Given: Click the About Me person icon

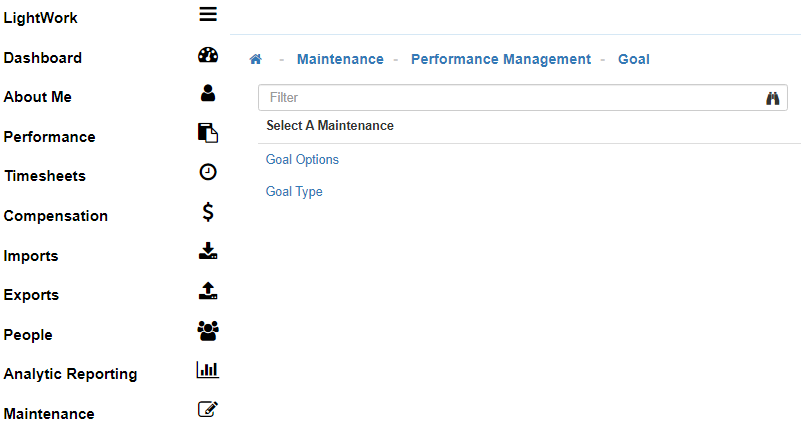Looking at the screenshot, I should (207, 93).
